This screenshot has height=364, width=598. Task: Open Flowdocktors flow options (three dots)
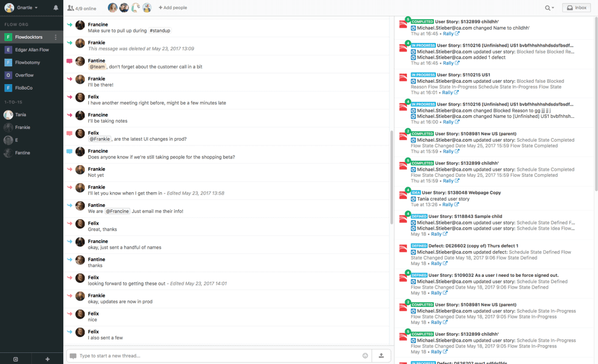click(x=56, y=37)
